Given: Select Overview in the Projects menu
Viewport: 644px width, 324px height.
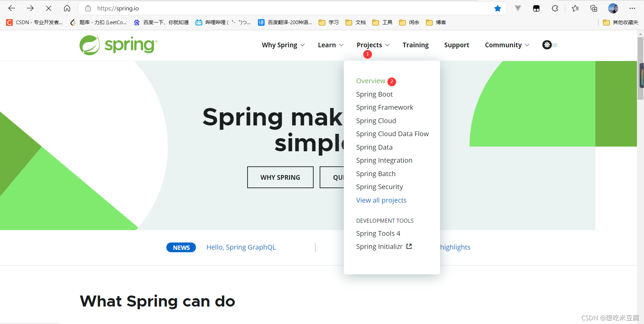Looking at the screenshot, I should point(371,81).
